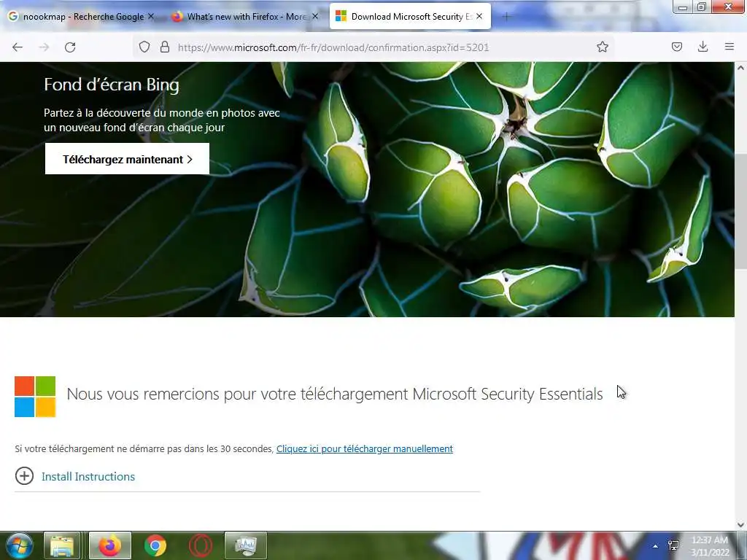The height and width of the screenshot is (560, 747).
Task: Expand the Install Instructions section
Action: [x=24, y=475]
